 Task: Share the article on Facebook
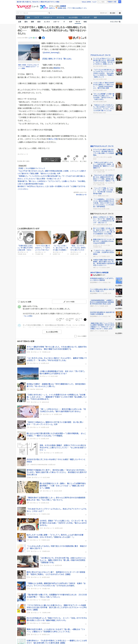pyautogui.click(x=43, y=38)
